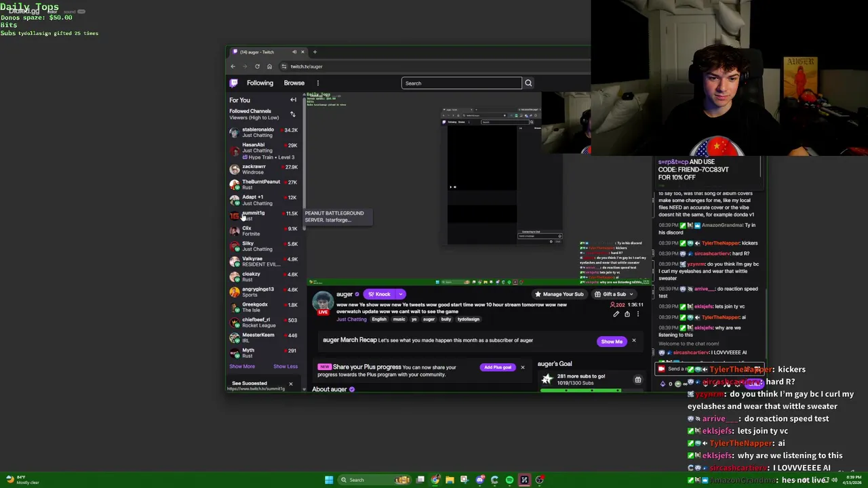868x488 pixels.
Task: Open TheBurntPeanut channel in sidebar
Action: pos(264,184)
